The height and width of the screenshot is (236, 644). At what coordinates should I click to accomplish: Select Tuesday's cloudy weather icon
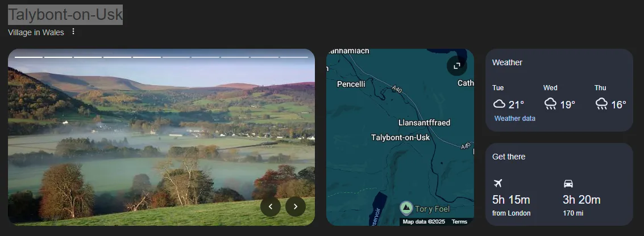pyautogui.click(x=499, y=104)
